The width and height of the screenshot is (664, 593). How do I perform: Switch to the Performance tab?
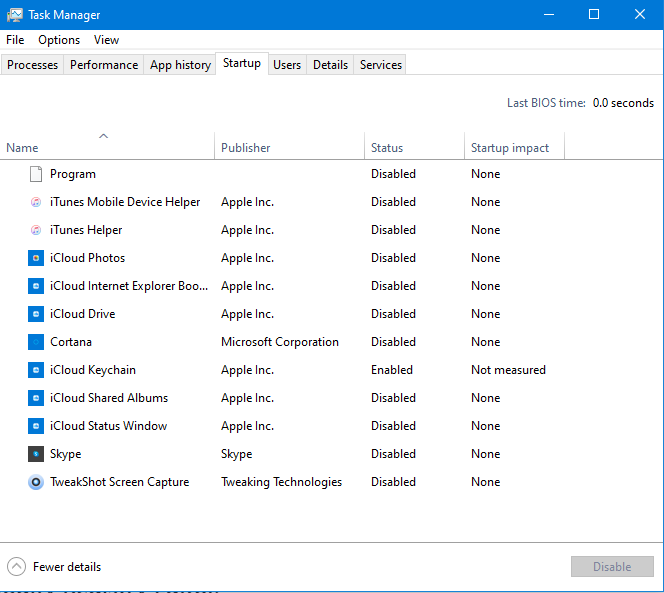pyautogui.click(x=104, y=65)
